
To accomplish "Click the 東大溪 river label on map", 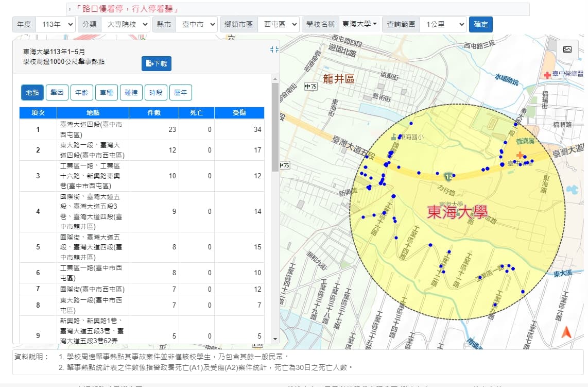I will click(562, 274).
